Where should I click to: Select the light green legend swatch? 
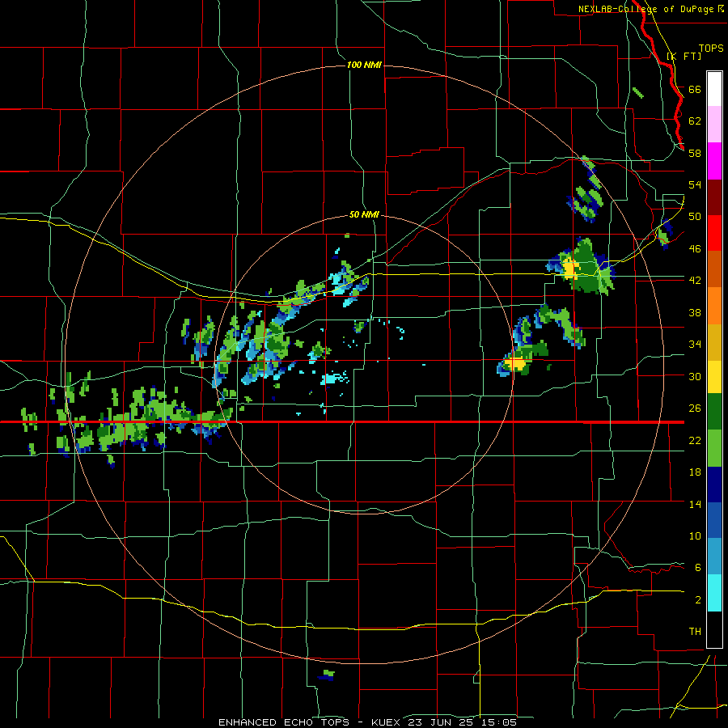714,448
